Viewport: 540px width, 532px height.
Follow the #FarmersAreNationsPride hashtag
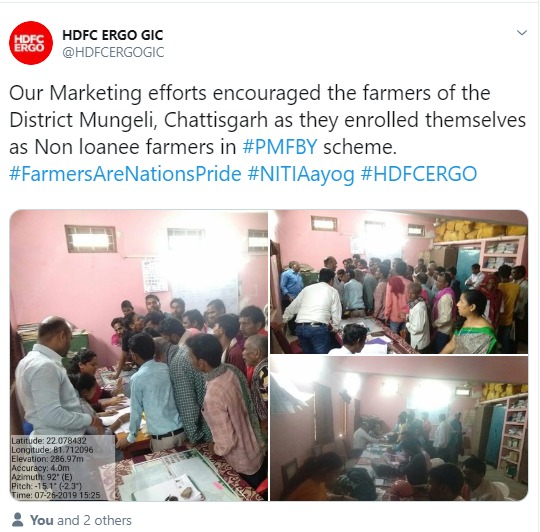[125, 174]
